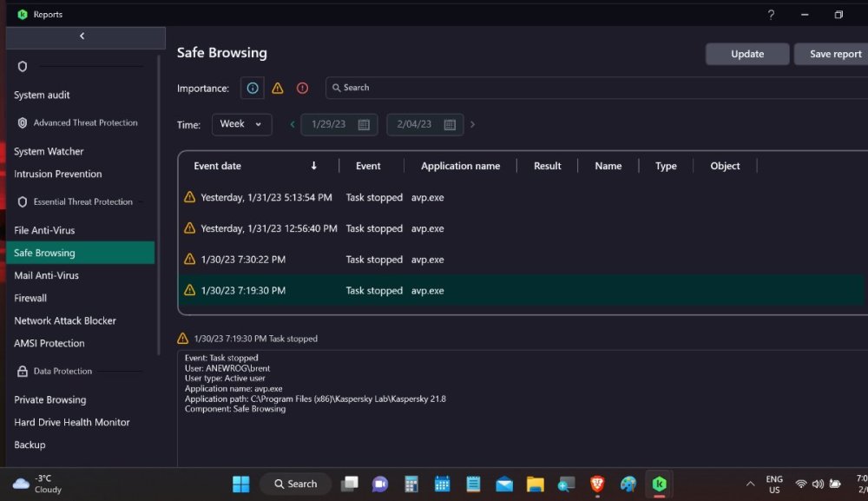Toggle the yellow warning importance filter
The image size is (868, 501).
[278, 88]
